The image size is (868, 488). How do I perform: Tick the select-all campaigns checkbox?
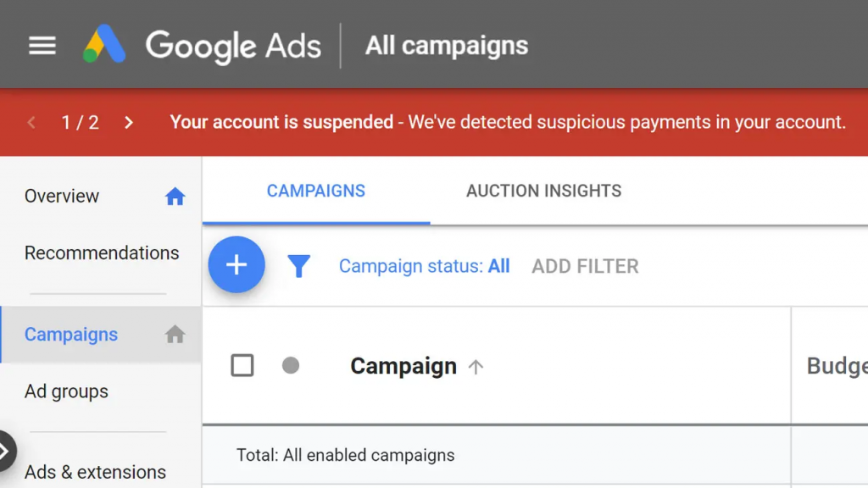[242, 366]
